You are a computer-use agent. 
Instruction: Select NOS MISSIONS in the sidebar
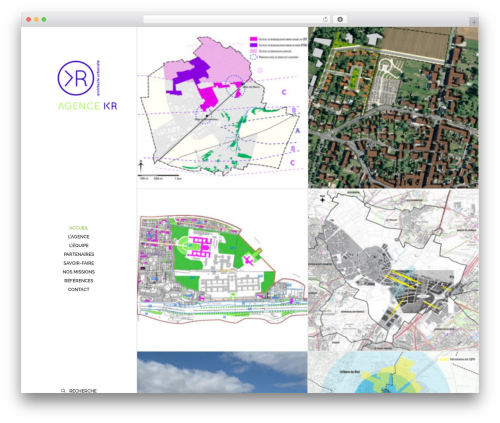(79, 272)
